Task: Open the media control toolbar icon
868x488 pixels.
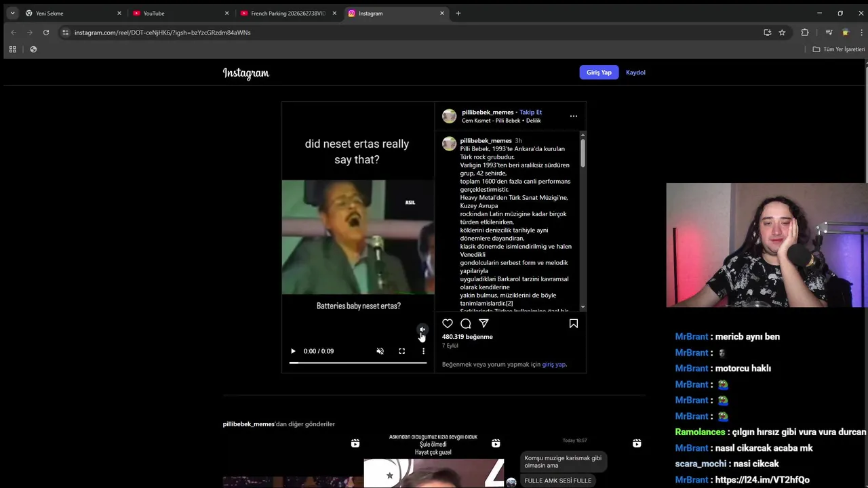Action: click(829, 32)
